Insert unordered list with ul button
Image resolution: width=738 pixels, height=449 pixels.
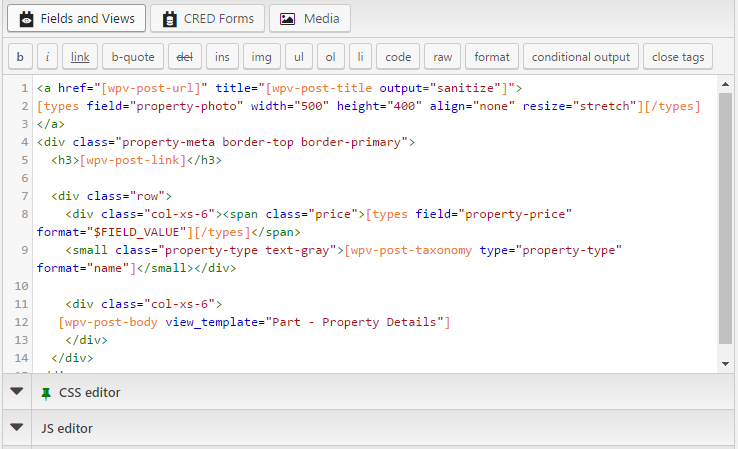[299, 57]
